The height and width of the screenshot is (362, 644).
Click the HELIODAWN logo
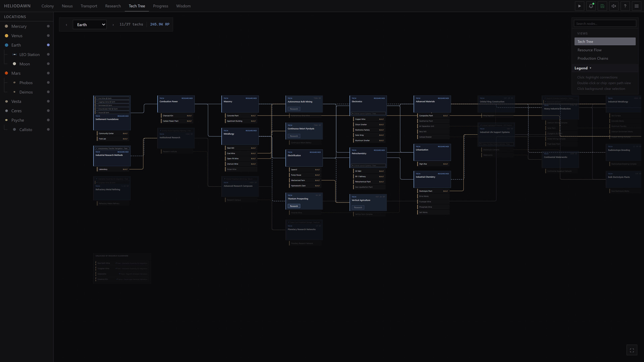pos(17,6)
